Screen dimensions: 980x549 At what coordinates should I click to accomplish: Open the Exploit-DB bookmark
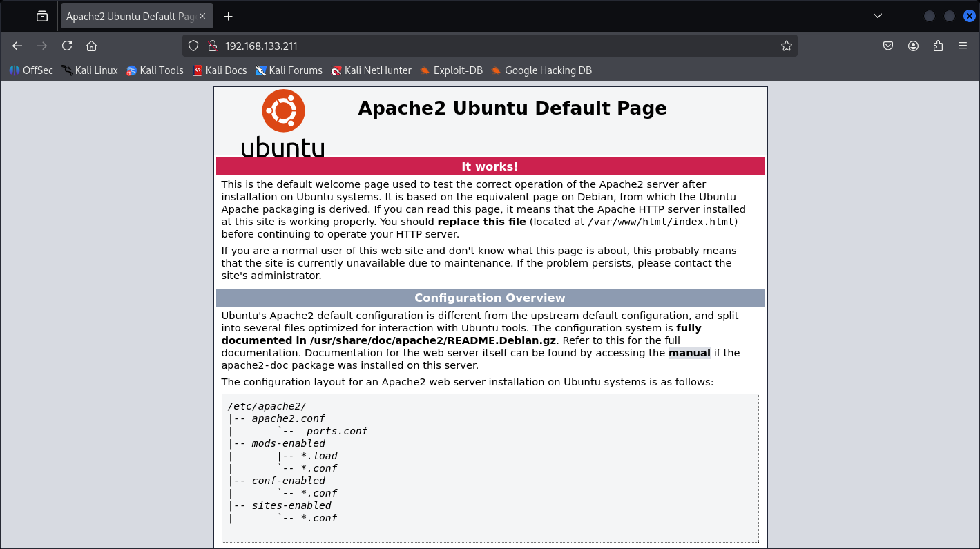[451, 70]
